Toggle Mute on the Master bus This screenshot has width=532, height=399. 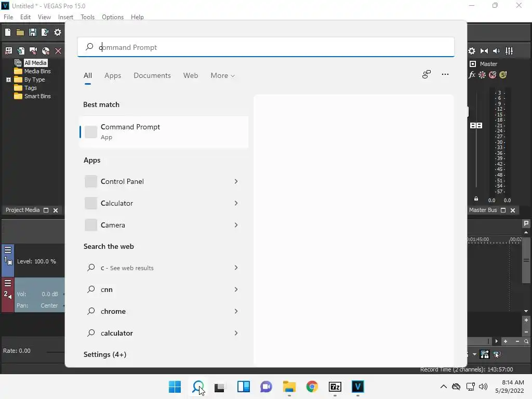click(x=493, y=75)
